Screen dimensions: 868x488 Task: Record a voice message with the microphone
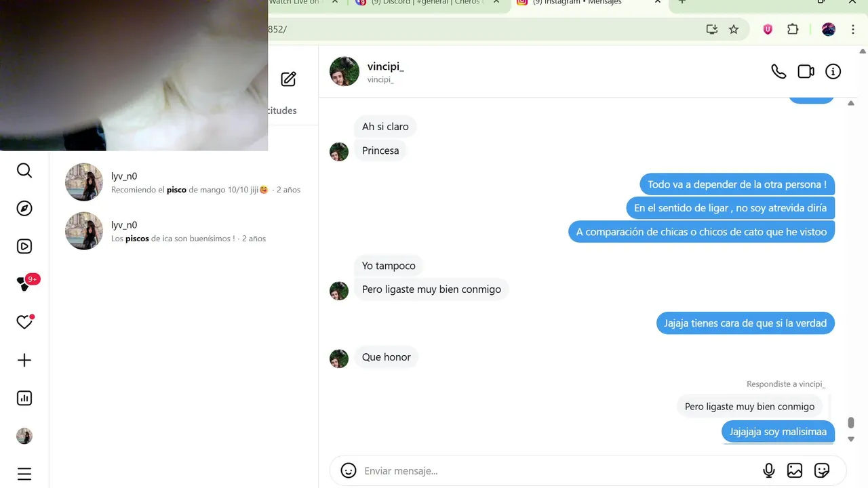769,470
